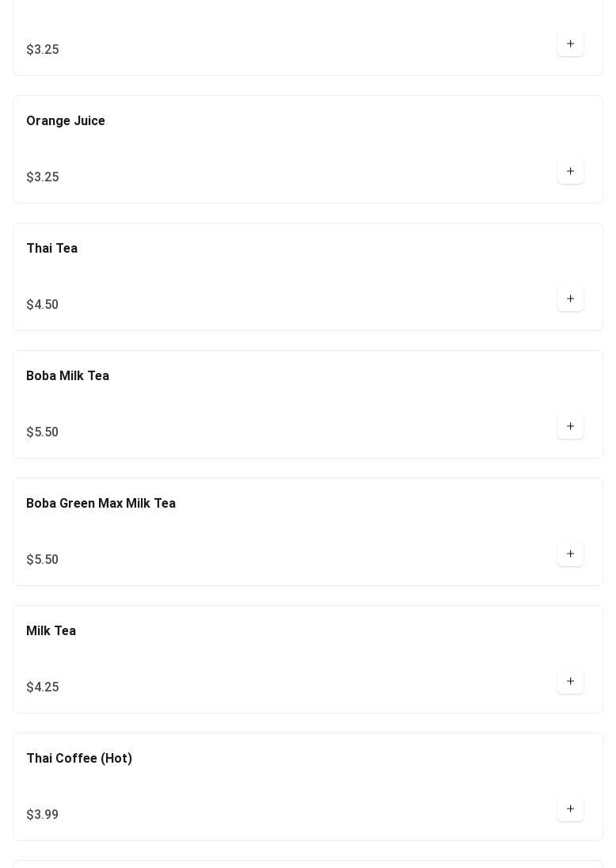Viewport: 616px width, 868px height.
Task: Select the Thai Tea item name
Action: coord(51,249)
